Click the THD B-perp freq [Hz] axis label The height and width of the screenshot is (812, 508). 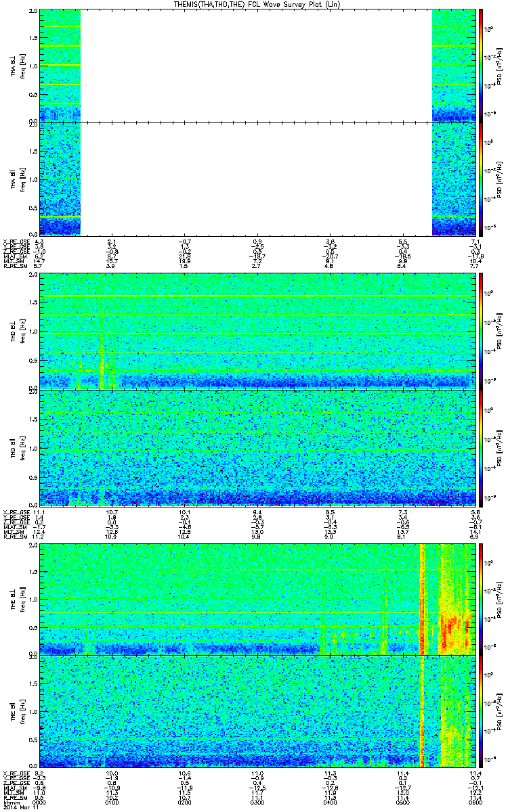(x=22, y=331)
